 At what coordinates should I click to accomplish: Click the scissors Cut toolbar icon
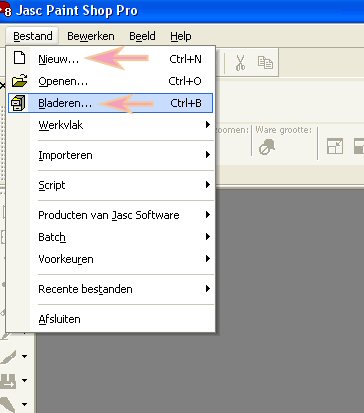[x=240, y=63]
